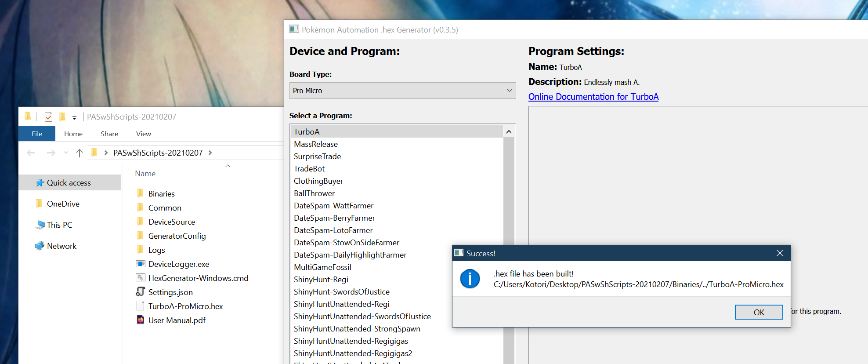The image size is (868, 364).
Task: Open the View ribbon tab in Explorer
Action: click(x=144, y=134)
